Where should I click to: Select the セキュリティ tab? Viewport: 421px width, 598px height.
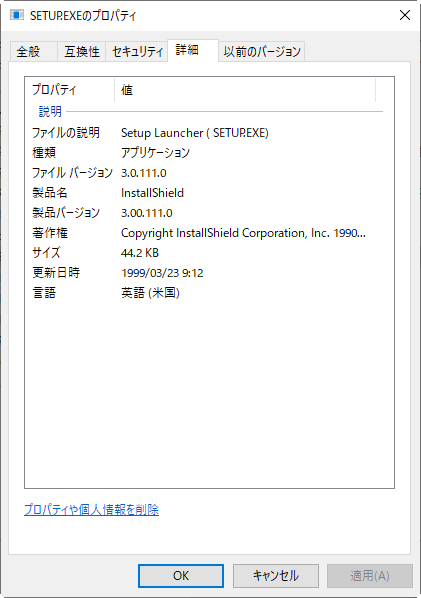[x=137, y=51]
